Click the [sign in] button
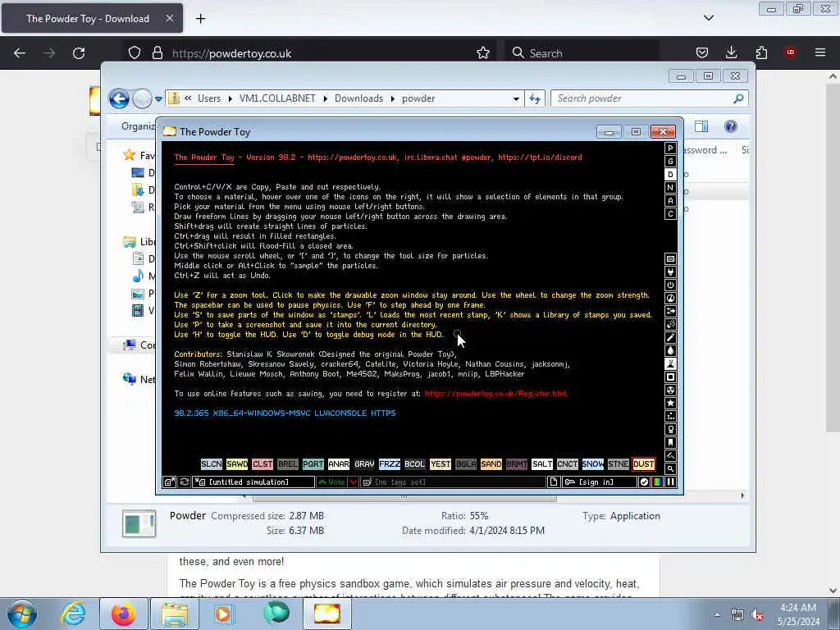The width and height of the screenshot is (840, 630). click(599, 482)
